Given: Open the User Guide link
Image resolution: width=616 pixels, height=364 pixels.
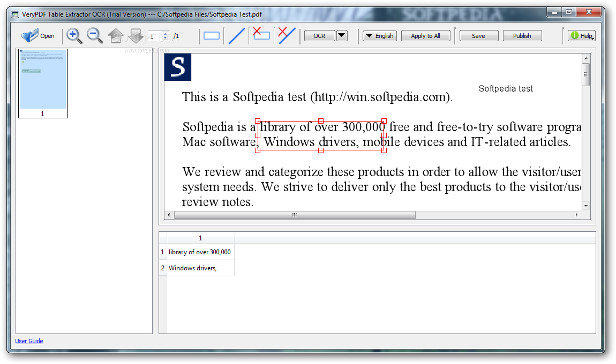Looking at the screenshot, I should [29, 341].
